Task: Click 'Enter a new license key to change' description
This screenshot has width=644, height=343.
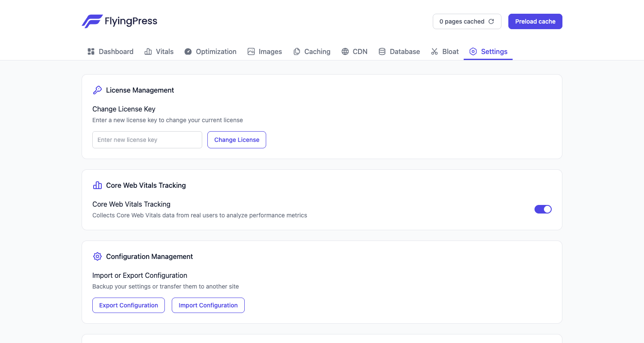Action: 168,120
